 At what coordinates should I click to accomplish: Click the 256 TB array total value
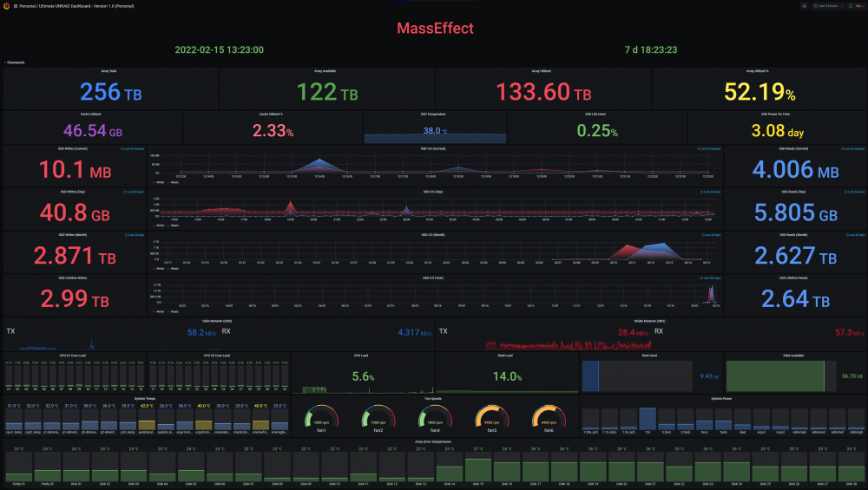point(111,92)
